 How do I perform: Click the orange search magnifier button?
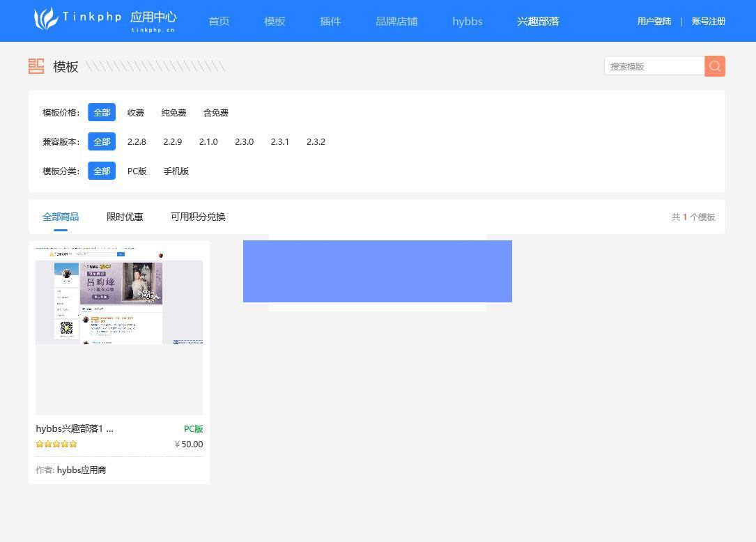(x=714, y=66)
